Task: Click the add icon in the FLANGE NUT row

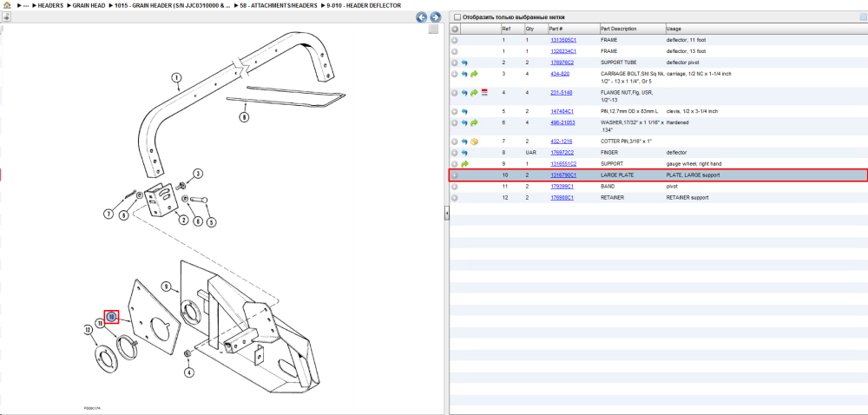Action: 455,93
